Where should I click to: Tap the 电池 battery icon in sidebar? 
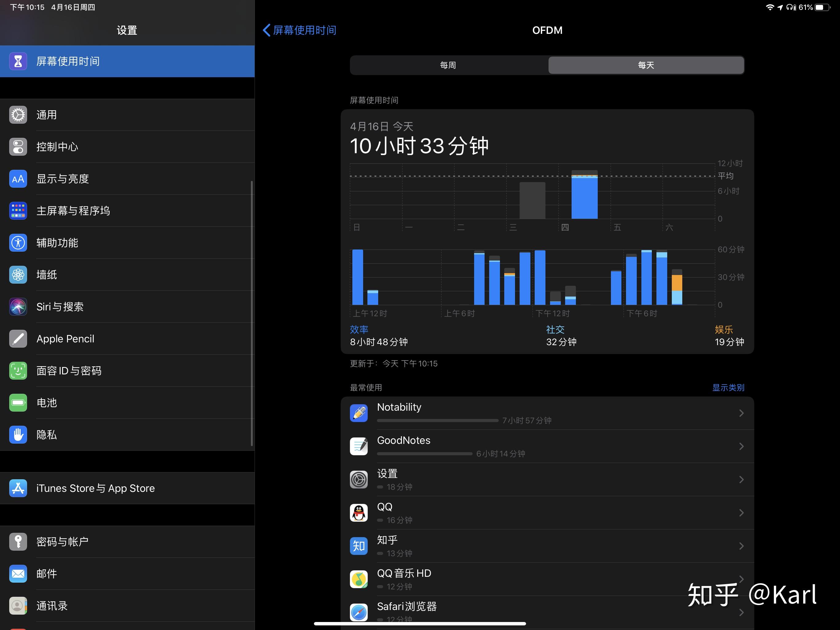(x=18, y=402)
